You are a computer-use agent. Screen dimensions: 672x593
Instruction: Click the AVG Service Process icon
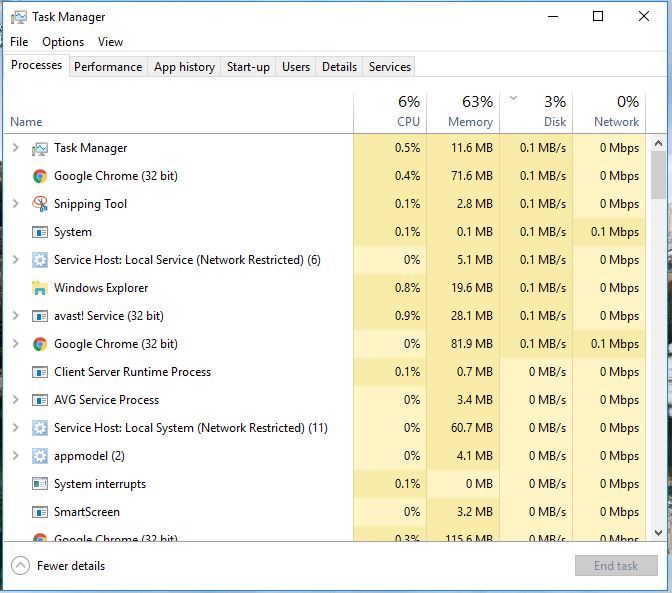tap(40, 400)
